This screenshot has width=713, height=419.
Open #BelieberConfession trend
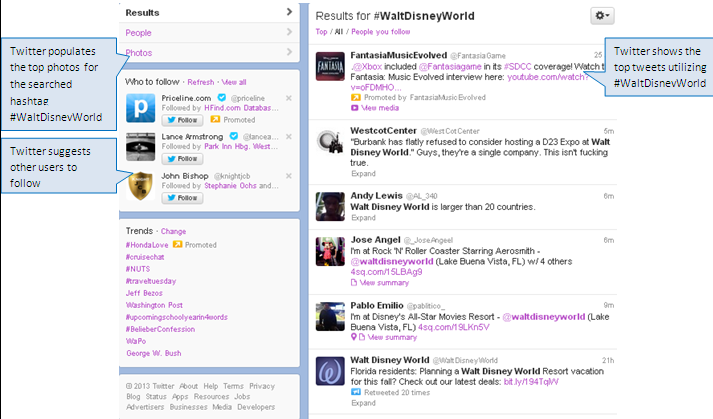(161, 329)
